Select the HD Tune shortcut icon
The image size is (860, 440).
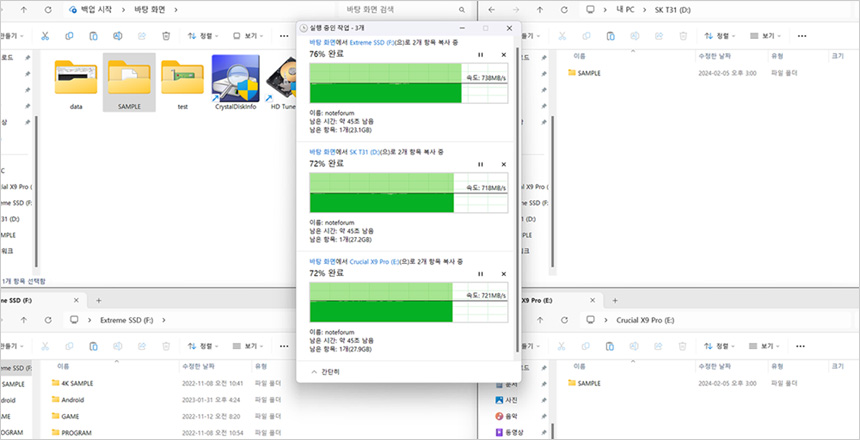[x=282, y=83]
